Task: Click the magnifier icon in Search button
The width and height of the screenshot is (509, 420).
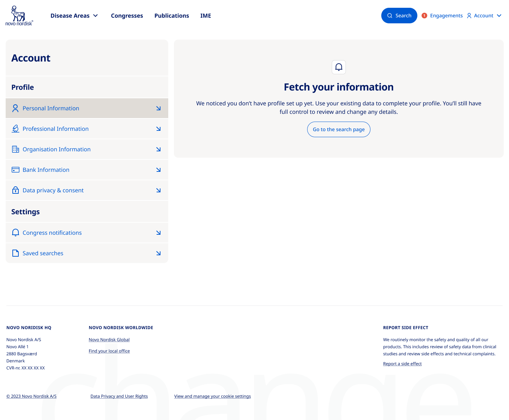Action: 390,16
